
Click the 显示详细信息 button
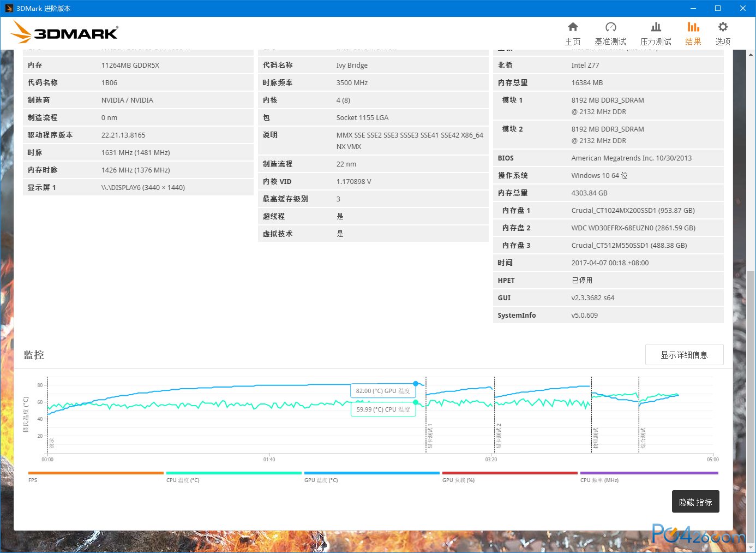coord(685,355)
